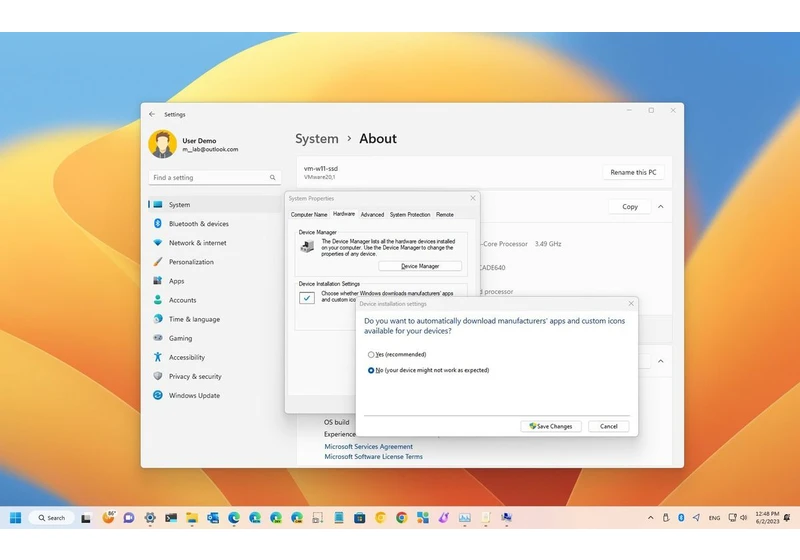The image size is (800, 560).
Task: Focus the Find a setting search box
Action: click(215, 177)
